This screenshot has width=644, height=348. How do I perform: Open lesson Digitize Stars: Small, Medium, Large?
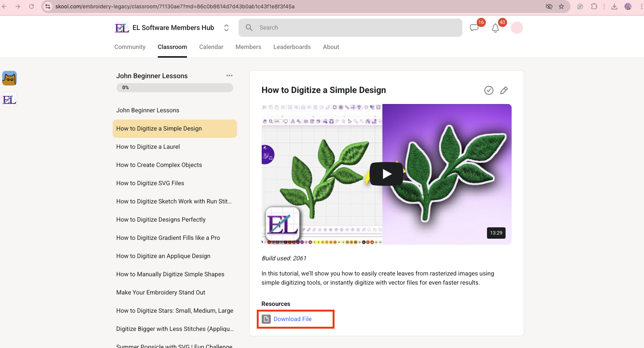point(175,311)
